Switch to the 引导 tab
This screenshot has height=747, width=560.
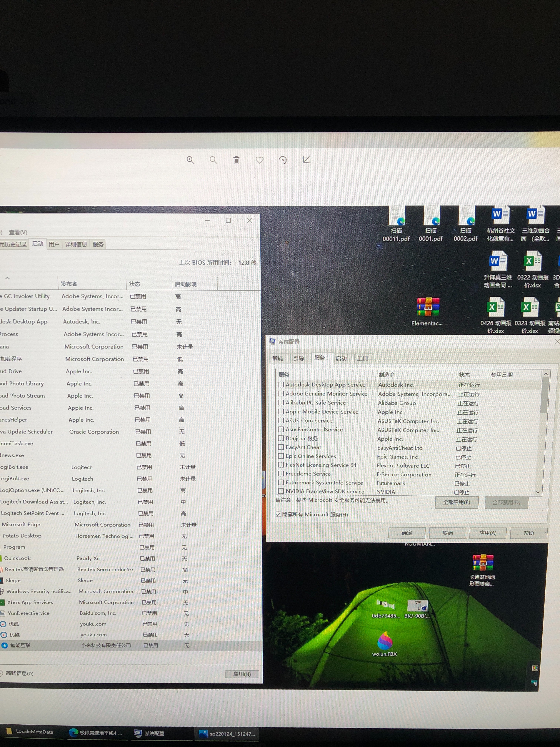(298, 358)
